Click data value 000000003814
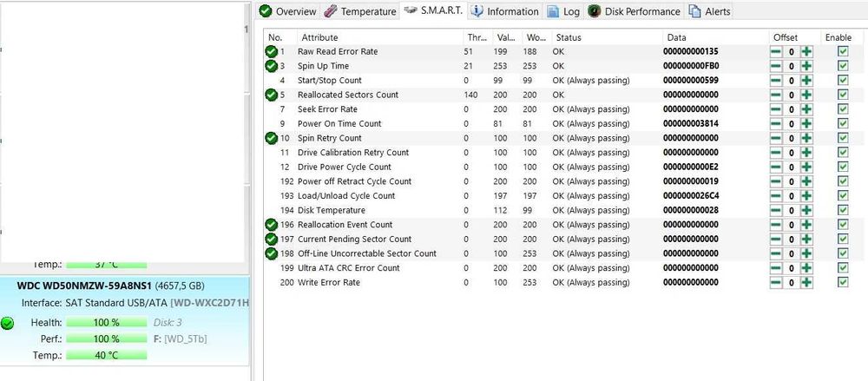 pos(690,123)
